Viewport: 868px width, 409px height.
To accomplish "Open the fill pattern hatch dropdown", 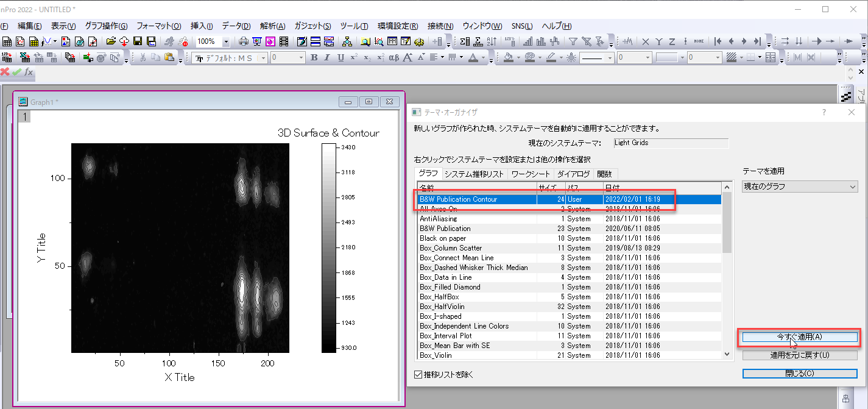I will coord(741,57).
